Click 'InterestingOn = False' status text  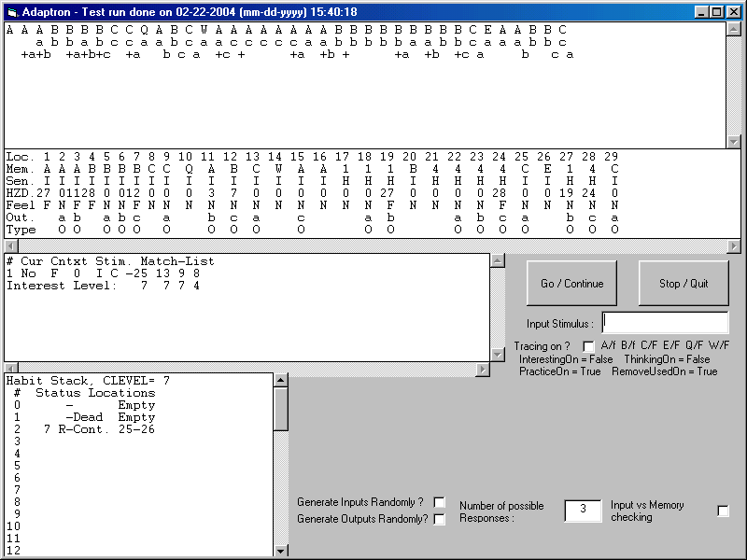coord(566,359)
